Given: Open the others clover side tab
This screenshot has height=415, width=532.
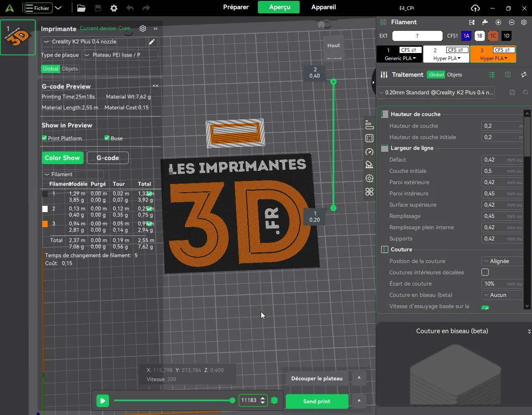Looking at the screenshot, I should [x=369, y=192].
